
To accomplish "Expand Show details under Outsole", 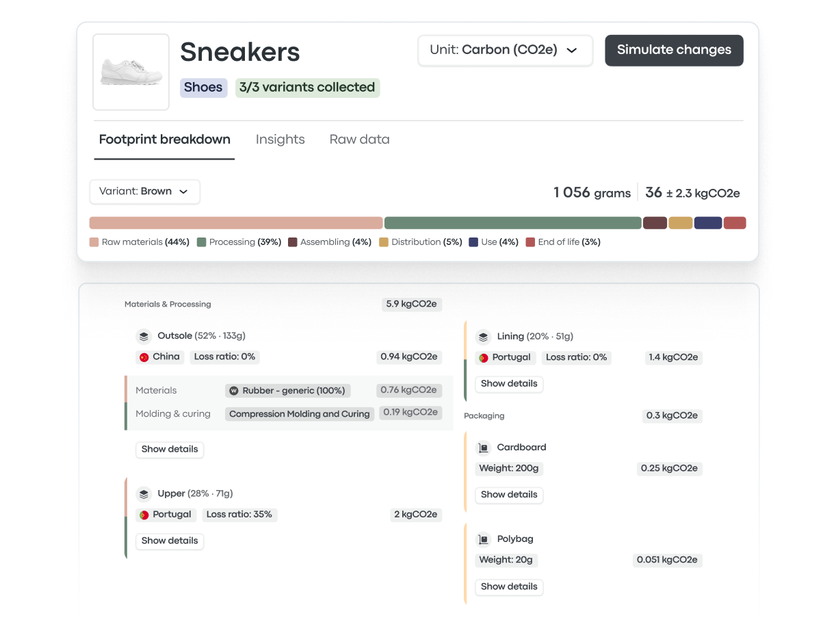I will pos(170,450).
